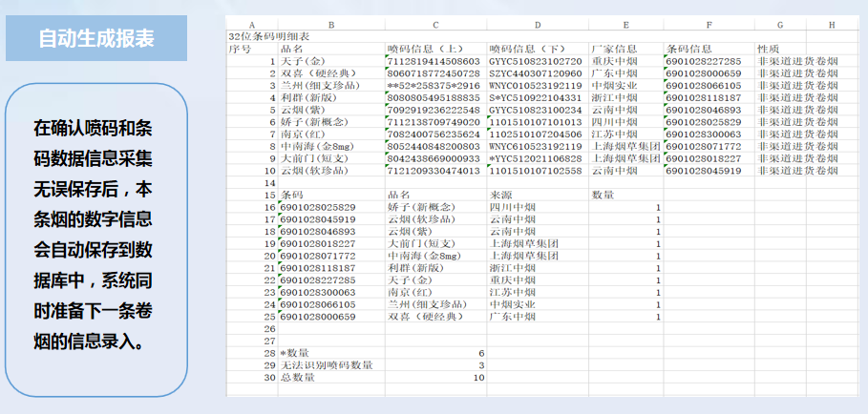Select the column H header
Screen dimensions: 868x414
coord(831,24)
